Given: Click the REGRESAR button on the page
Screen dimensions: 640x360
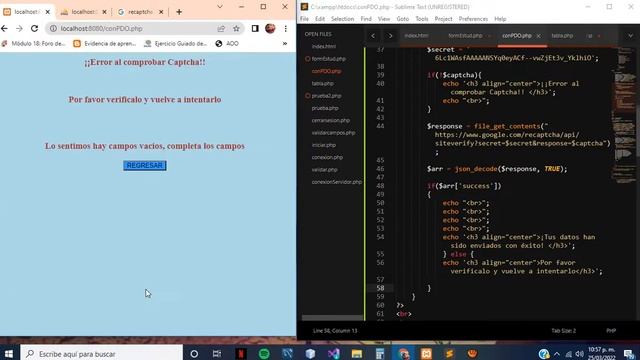Looking at the screenshot, I should pos(144,165).
